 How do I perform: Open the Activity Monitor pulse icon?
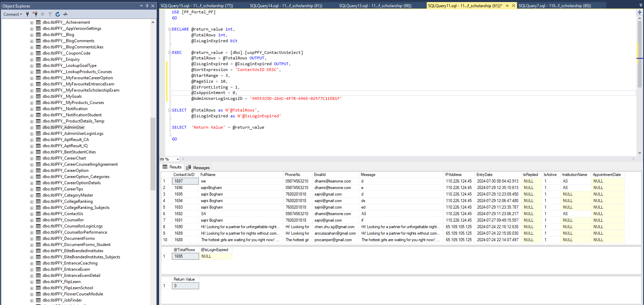pyautogui.click(x=65, y=14)
